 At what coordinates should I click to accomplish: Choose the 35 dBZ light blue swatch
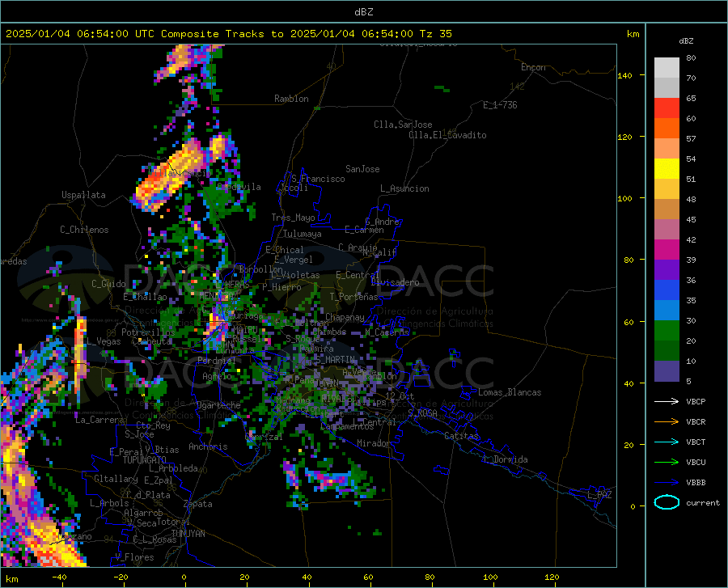667,311
